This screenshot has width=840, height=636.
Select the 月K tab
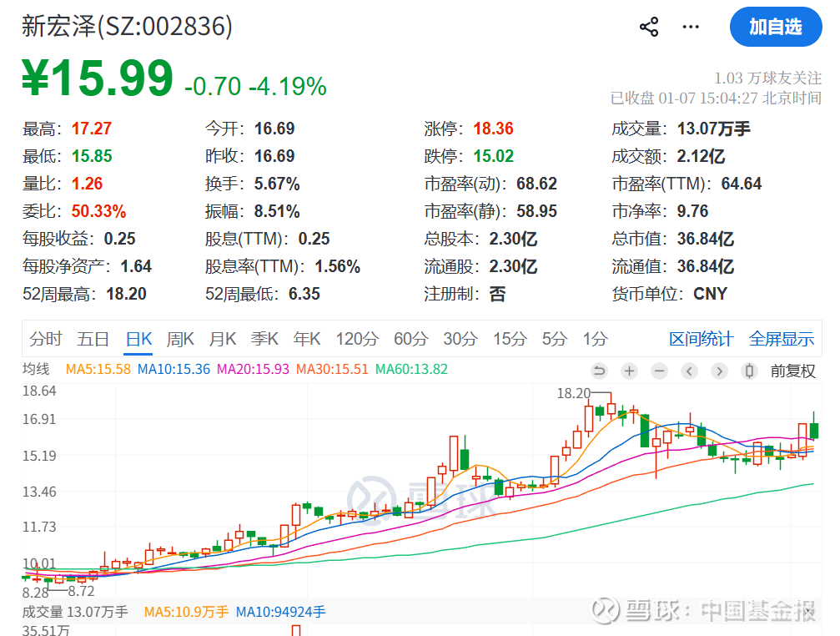click(223, 339)
